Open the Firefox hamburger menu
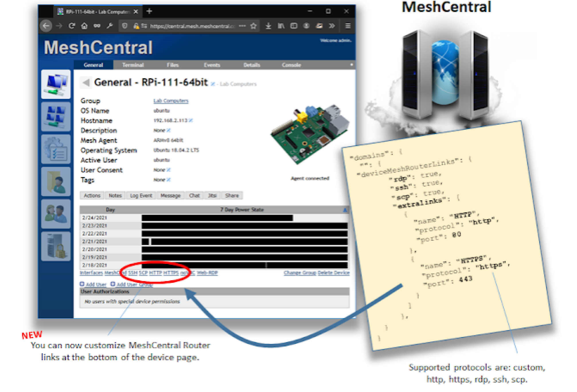The height and width of the screenshot is (392, 577). coord(348,26)
